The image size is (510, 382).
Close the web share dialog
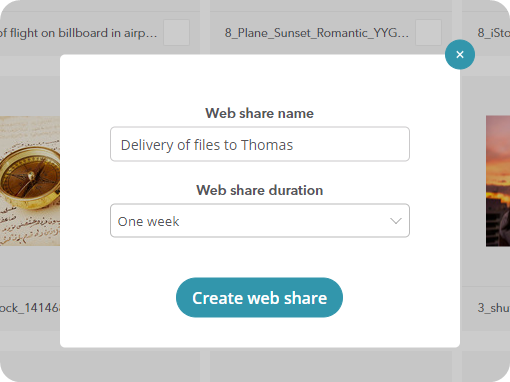coord(460,54)
